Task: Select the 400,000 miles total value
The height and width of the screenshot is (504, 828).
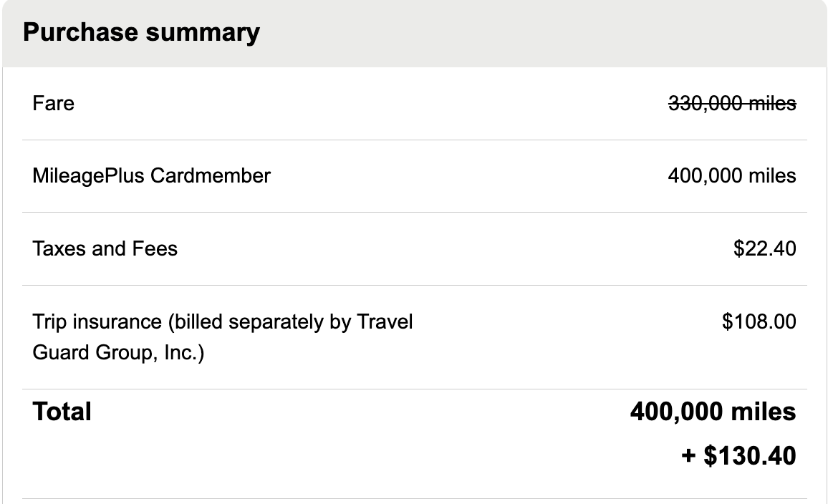Action: 712,412
